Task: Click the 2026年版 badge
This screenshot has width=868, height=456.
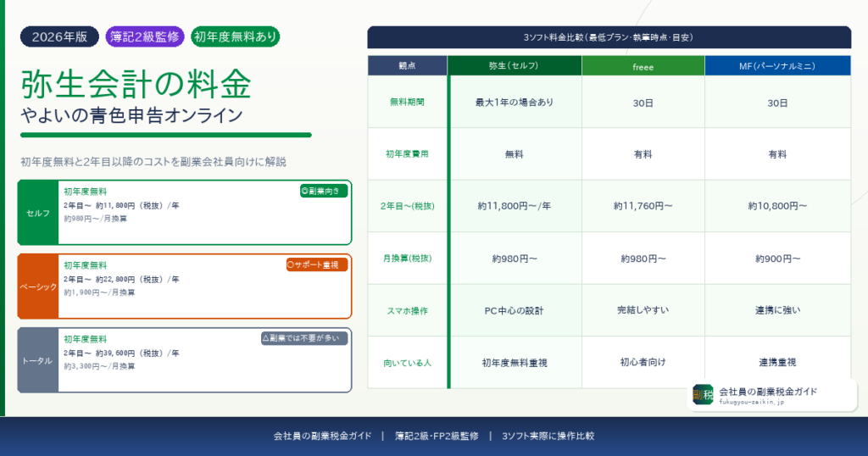Action: (60, 37)
